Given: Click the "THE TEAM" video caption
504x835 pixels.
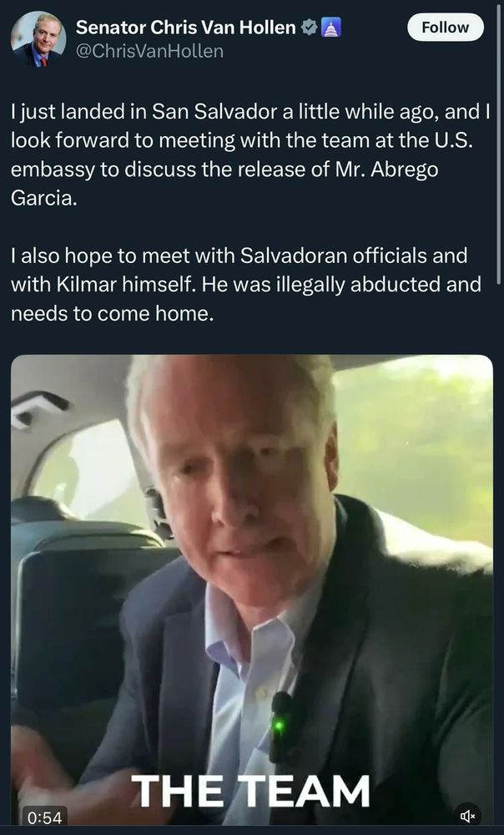Looking at the screenshot, I should click(x=250, y=791).
